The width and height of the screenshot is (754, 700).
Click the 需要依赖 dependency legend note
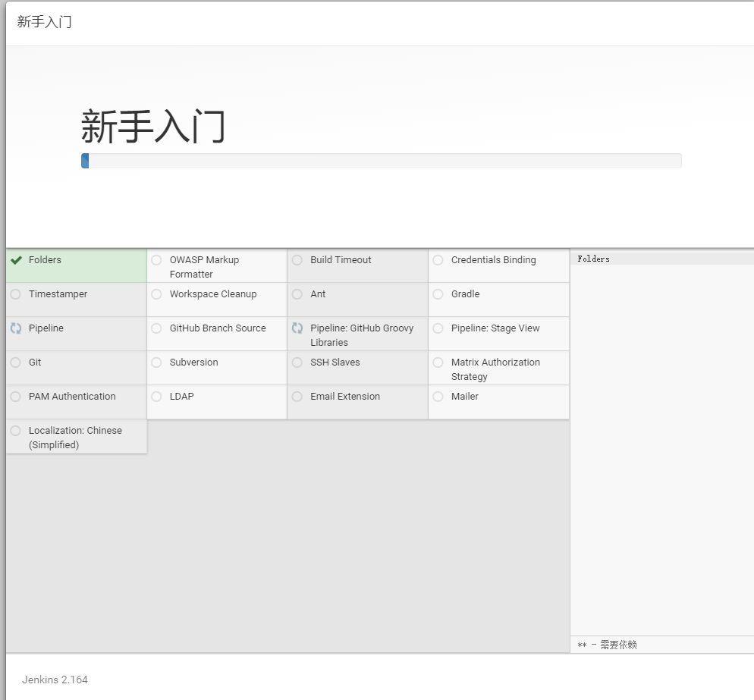click(x=608, y=645)
